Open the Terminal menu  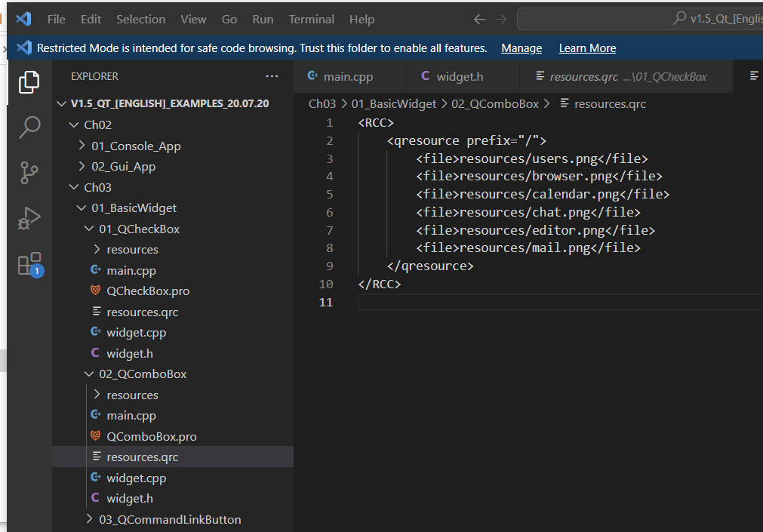(x=312, y=20)
